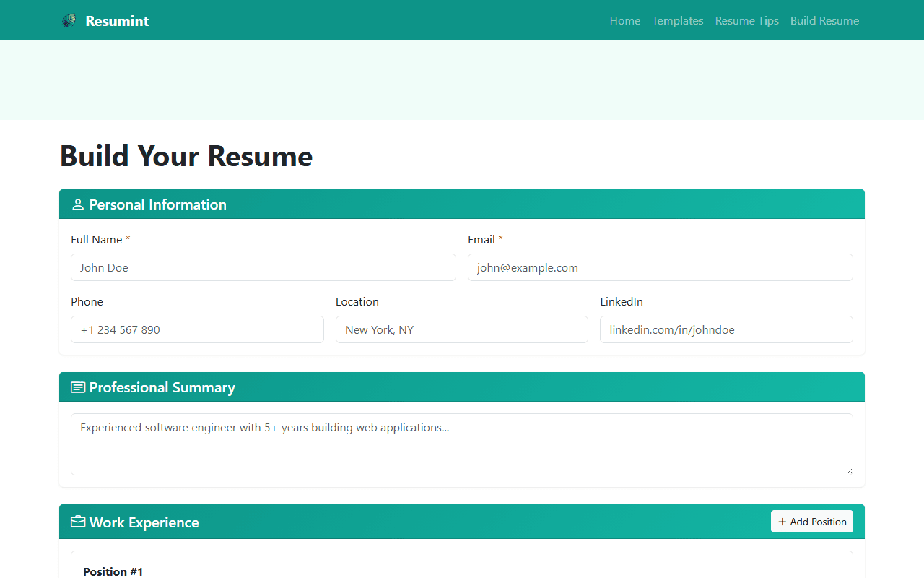
Task: Focus the Location input showing New York, NY
Action: 461,329
